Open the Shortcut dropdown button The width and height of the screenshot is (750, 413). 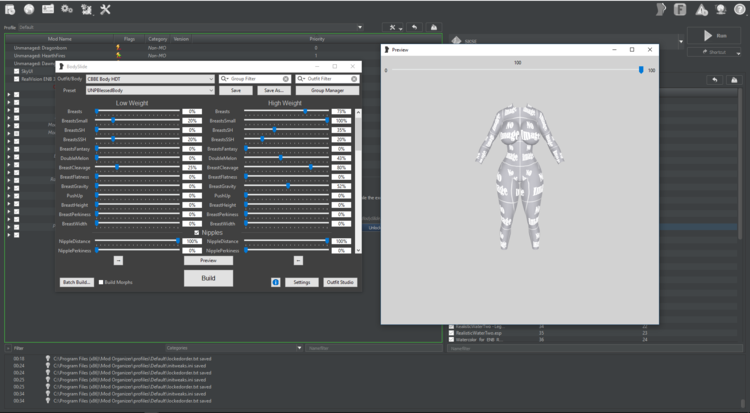click(715, 52)
